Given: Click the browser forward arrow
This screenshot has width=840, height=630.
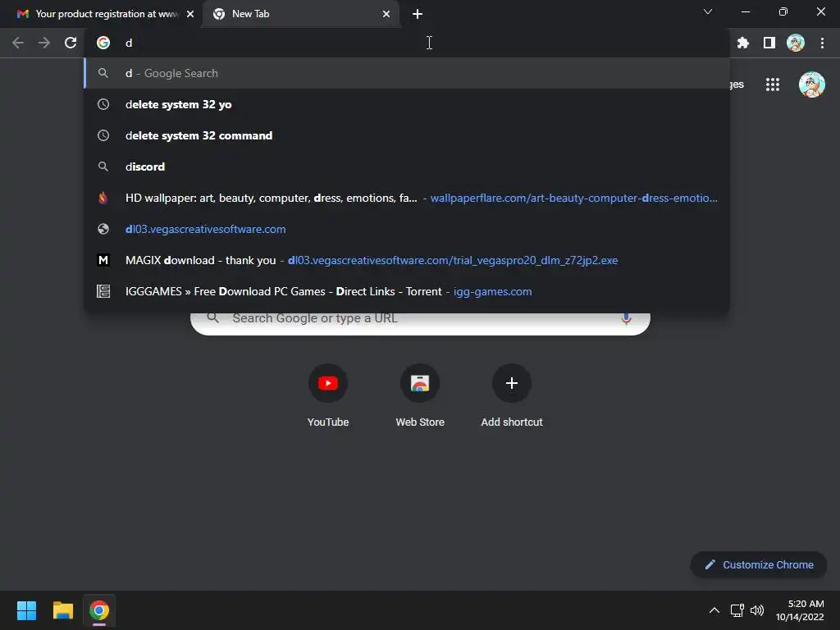Looking at the screenshot, I should click(44, 43).
